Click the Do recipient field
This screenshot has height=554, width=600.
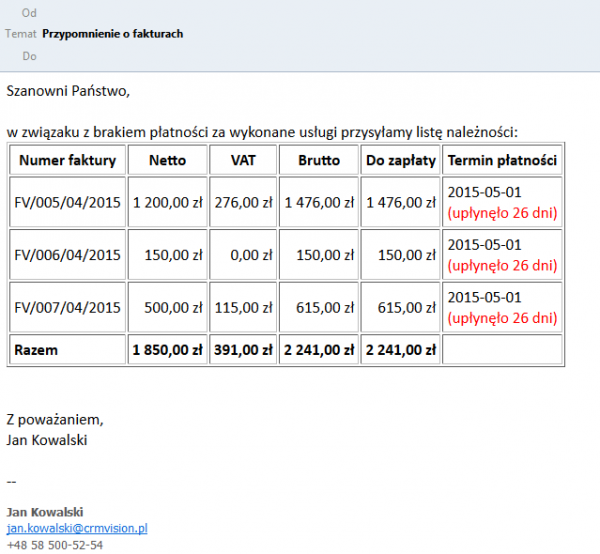300,56
